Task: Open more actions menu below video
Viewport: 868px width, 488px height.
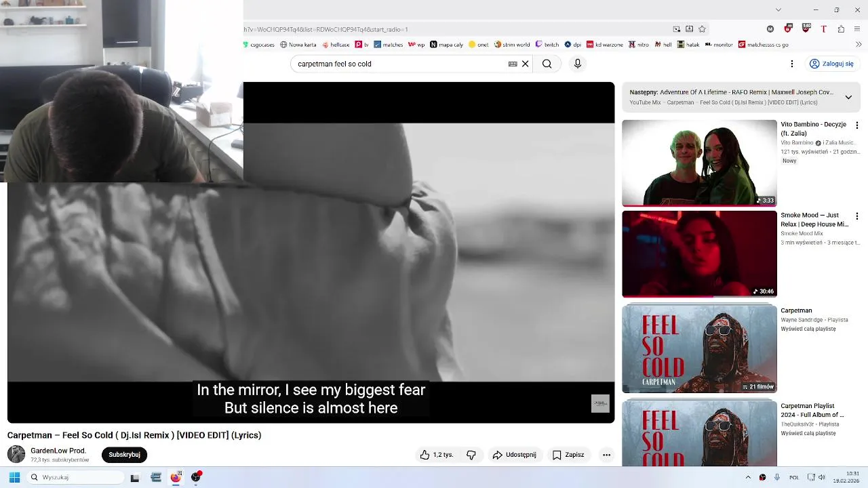Action: (x=606, y=455)
